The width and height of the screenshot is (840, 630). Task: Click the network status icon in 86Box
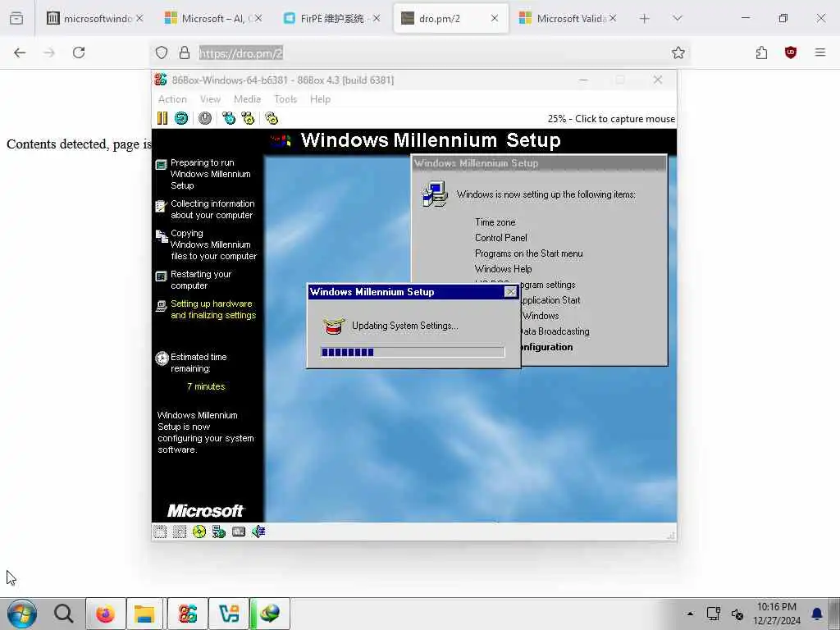pos(218,532)
